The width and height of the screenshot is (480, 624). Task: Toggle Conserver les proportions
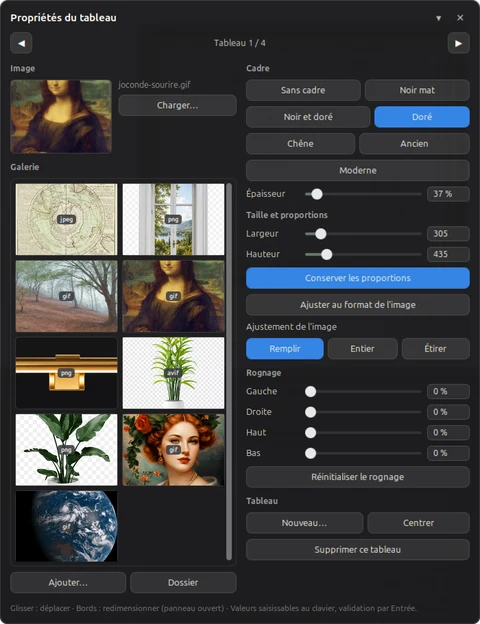[x=358, y=278]
